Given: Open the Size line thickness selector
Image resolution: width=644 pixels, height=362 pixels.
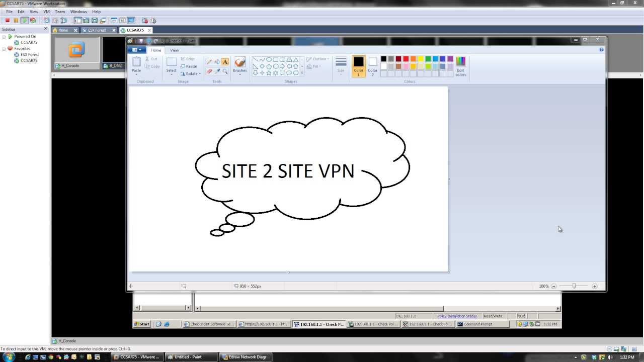Looking at the screenshot, I should (x=341, y=65).
